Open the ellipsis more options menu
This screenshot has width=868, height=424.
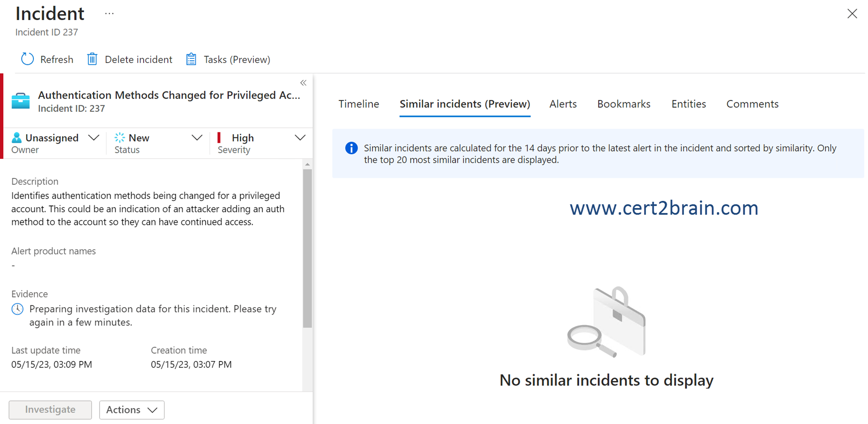(109, 14)
